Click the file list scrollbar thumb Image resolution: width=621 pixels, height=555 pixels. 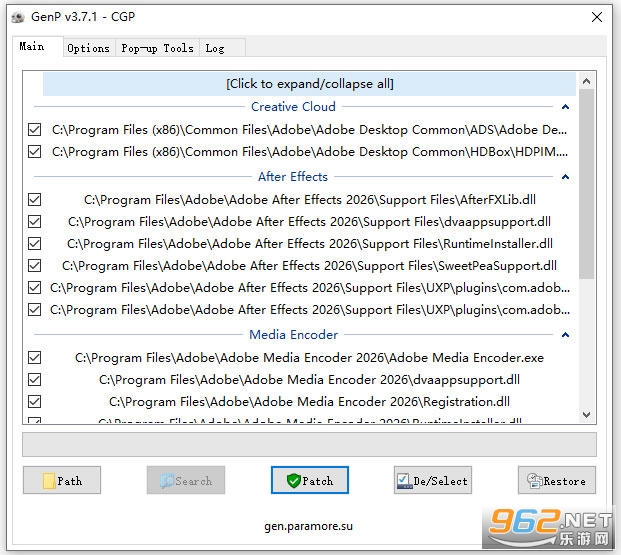(x=587, y=184)
